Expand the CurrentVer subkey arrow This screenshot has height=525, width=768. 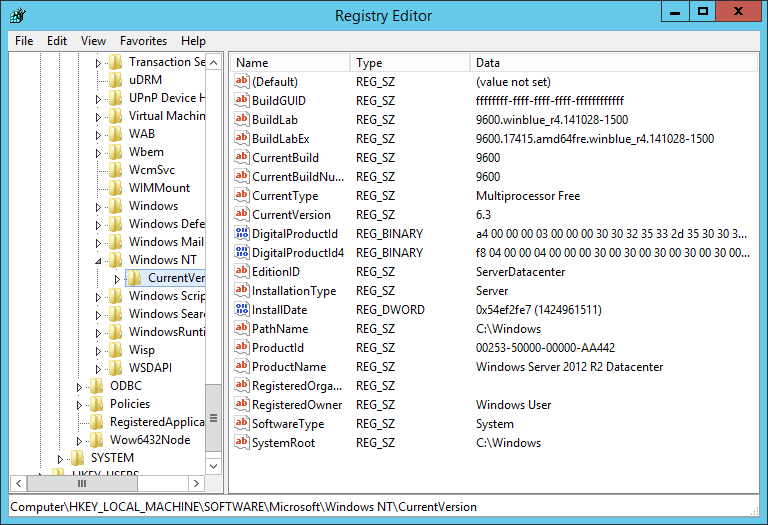117,279
